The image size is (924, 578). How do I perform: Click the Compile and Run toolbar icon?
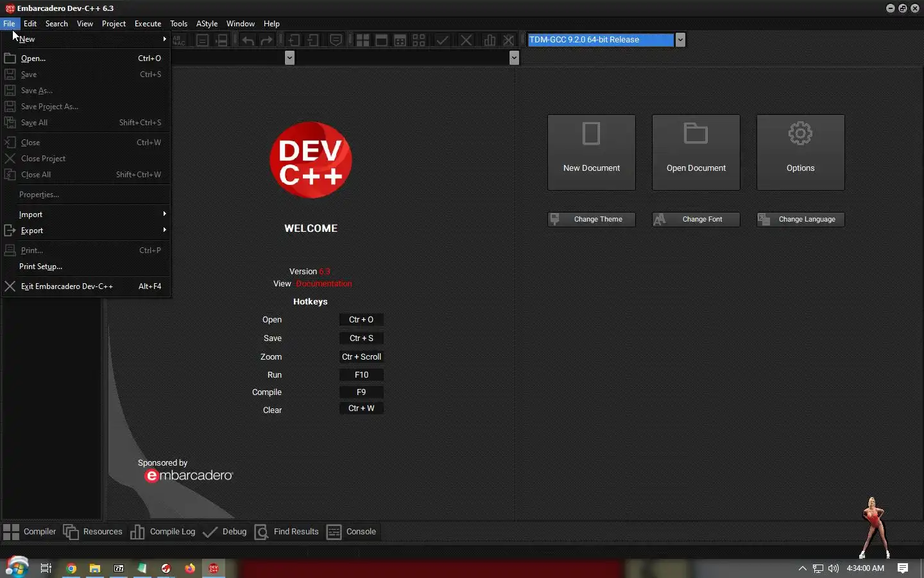coord(400,40)
